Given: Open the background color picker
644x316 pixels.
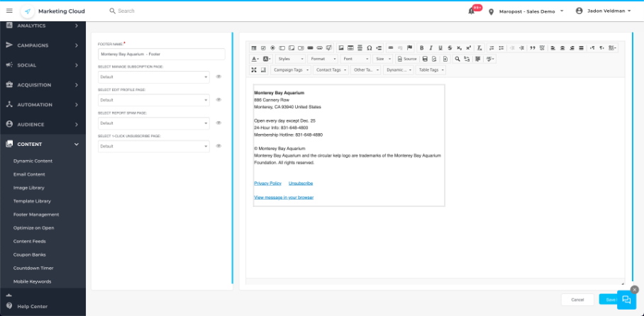Looking at the screenshot, I should coord(267,59).
